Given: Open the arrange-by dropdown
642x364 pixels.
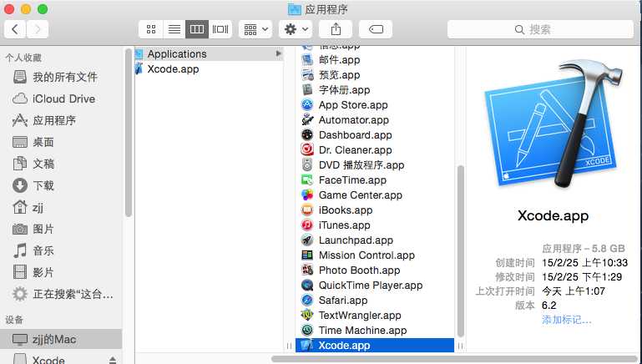Looking at the screenshot, I should [255, 29].
